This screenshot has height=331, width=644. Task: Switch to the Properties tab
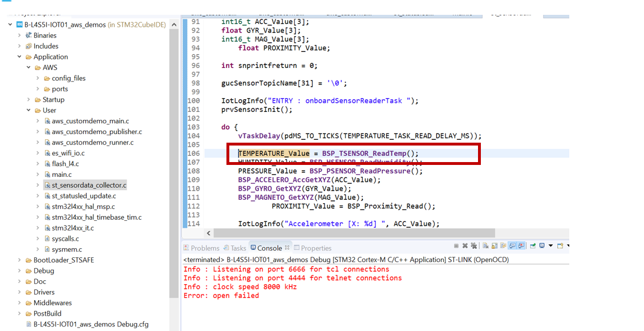click(x=313, y=248)
